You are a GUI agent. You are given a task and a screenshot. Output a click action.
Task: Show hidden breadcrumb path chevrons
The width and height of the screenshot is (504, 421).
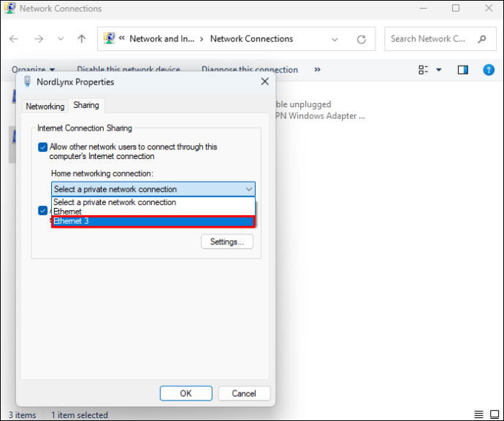[x=122, y=38]
